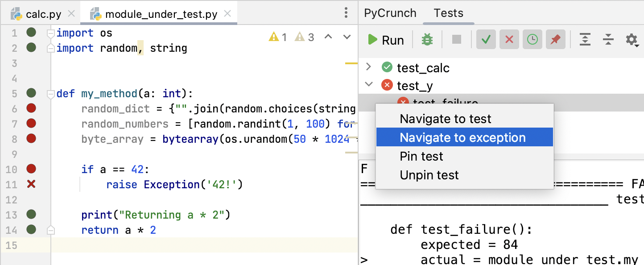Click the calc.py Python file icon
Viewport: 644px width, 265px height.
coord(17,14)
